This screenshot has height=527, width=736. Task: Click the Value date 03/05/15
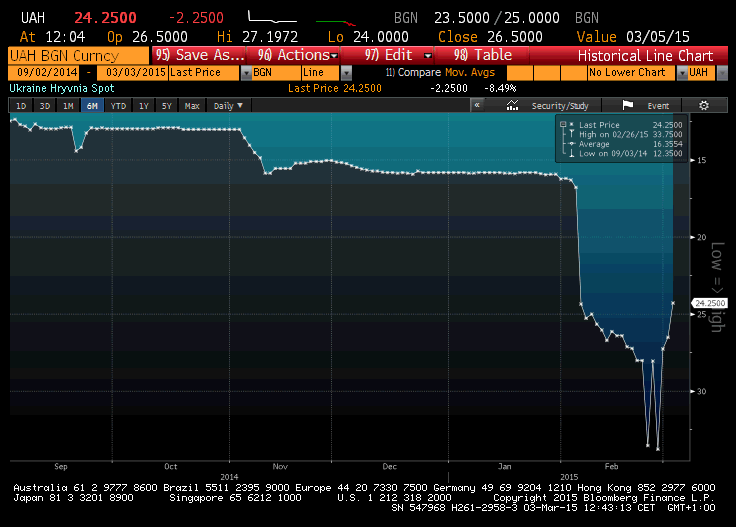pos(658,37)
